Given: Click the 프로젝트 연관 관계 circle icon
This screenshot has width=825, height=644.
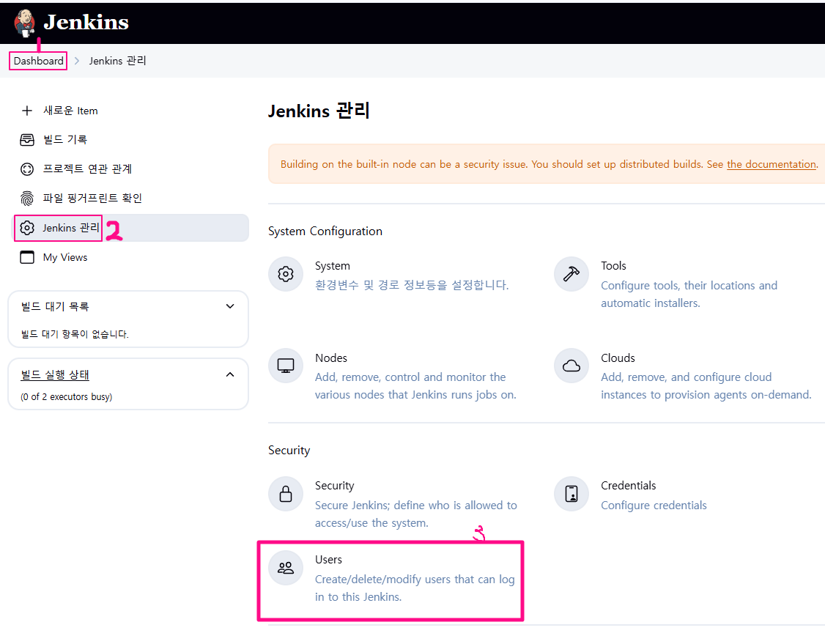Looking at the screenshot, I should (27, 169).
